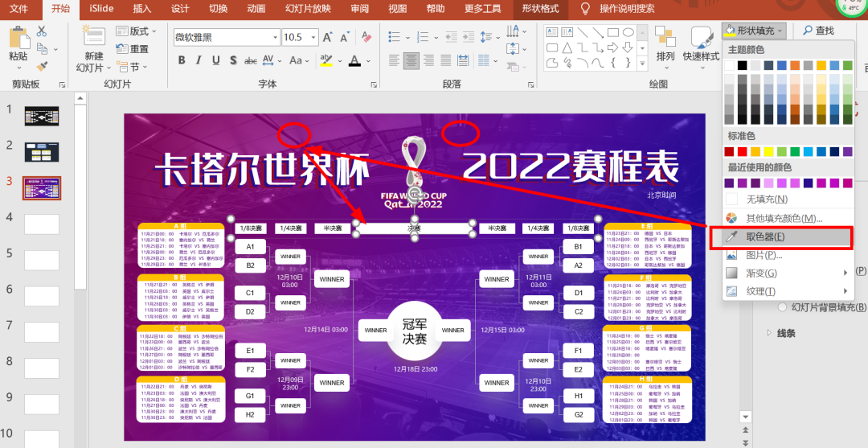Click the Clear Formatting eraser icon

click(x=366, y=37)
